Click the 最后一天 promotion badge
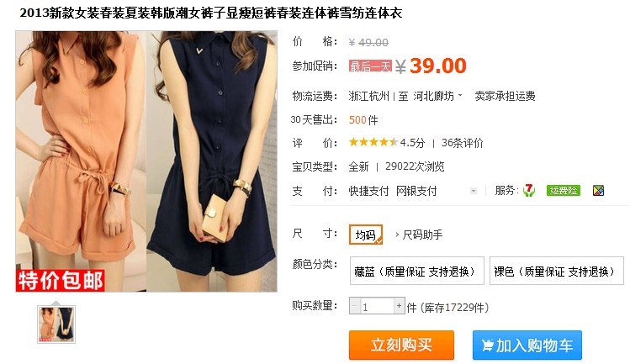 370,66
